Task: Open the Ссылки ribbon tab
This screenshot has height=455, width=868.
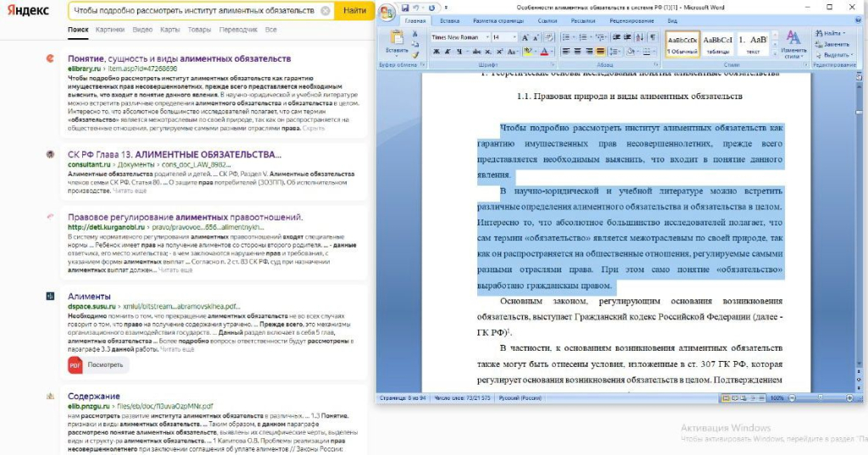Action: (x=548, y=21)
